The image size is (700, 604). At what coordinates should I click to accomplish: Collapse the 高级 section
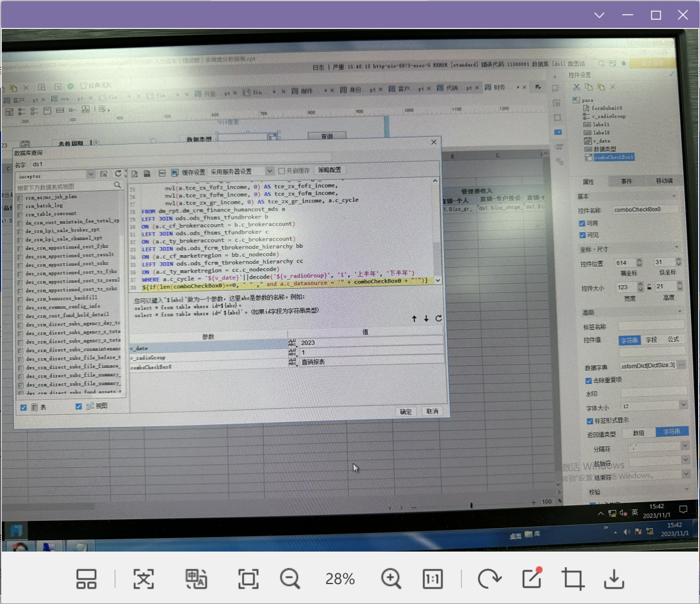680,311
